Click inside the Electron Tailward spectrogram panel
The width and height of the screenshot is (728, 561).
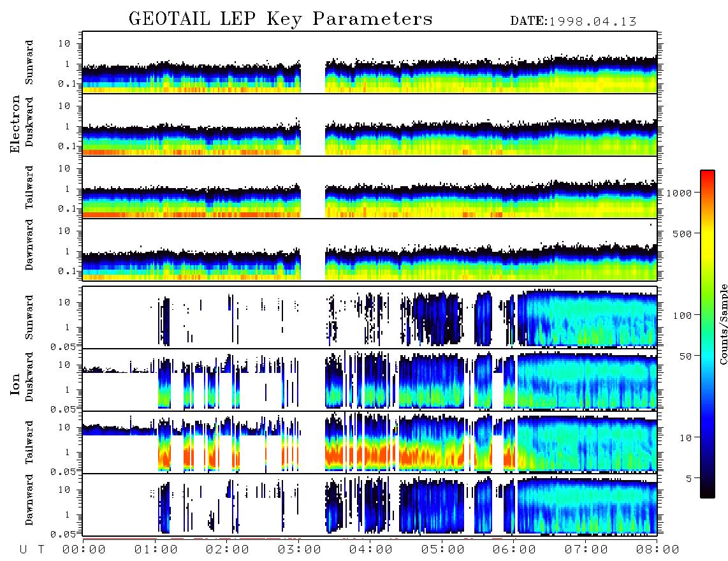[370, 187]
